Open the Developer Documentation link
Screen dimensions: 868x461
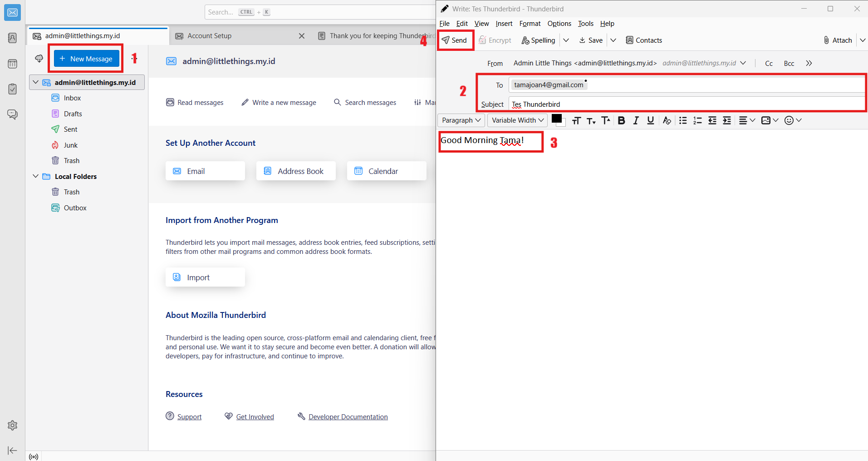coord(348,417)
